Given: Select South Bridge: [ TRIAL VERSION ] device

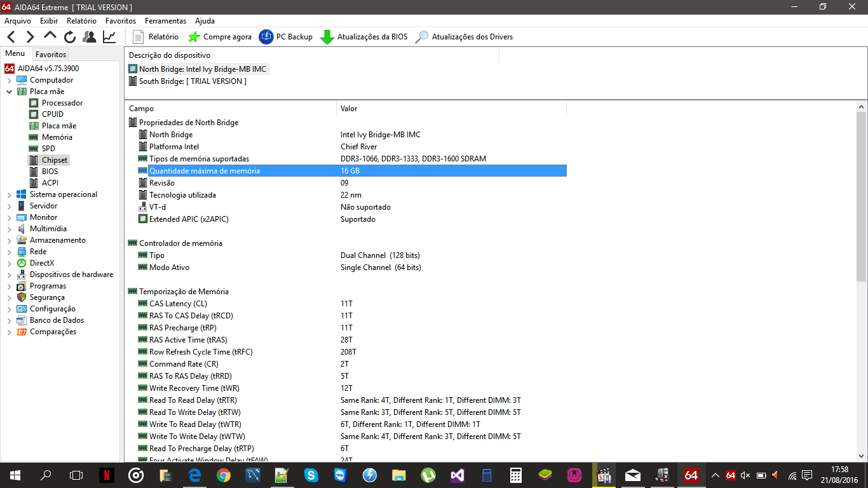Looking at the screenshot, I should pos(187,81).
